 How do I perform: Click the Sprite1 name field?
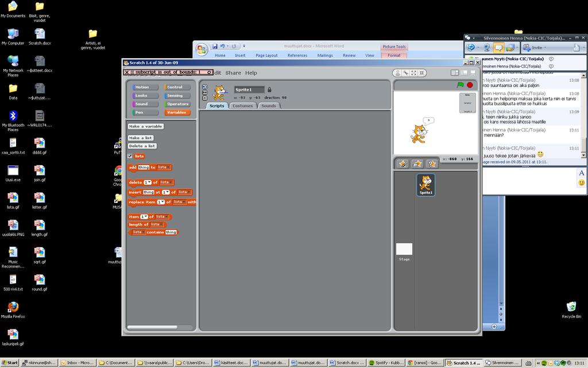coord(249,90)
